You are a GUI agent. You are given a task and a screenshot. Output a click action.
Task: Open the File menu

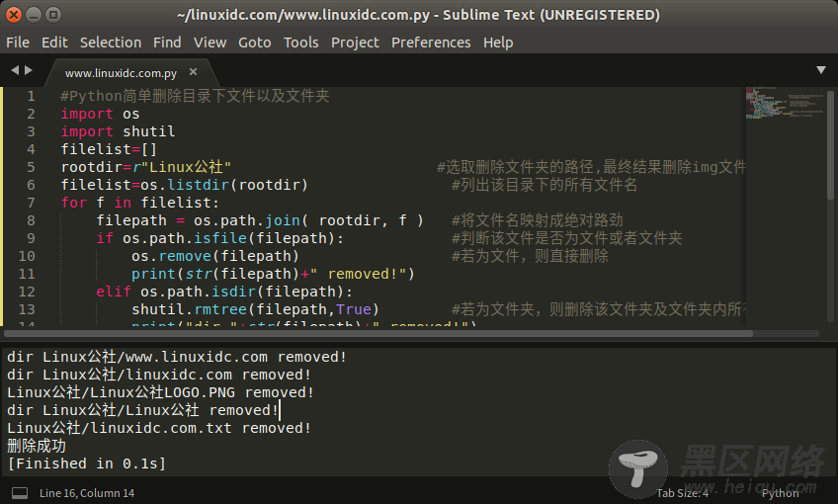18,42
